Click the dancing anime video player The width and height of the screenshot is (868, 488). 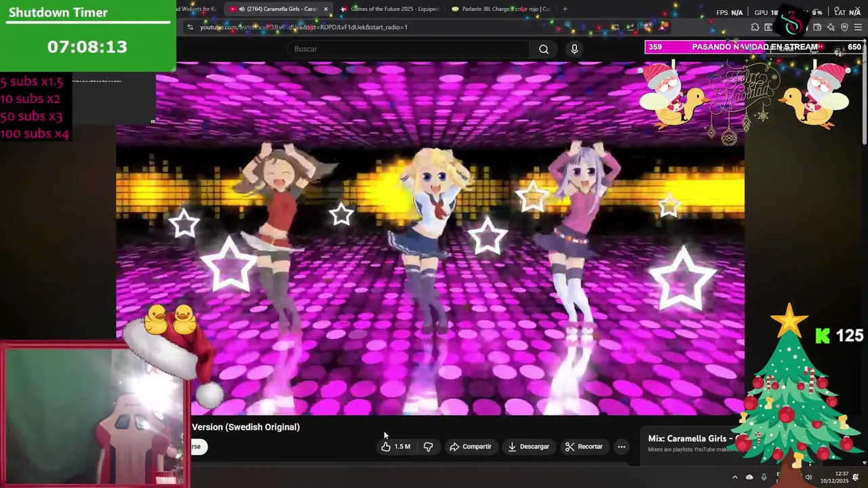(x=430, y=237)
